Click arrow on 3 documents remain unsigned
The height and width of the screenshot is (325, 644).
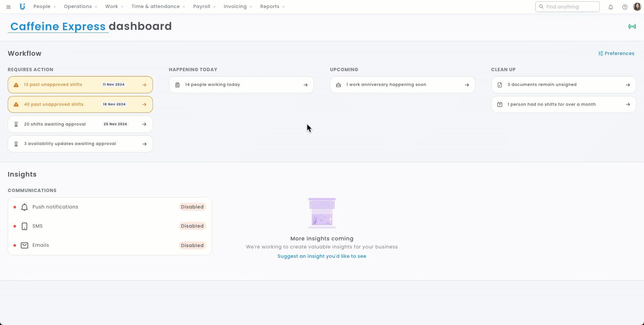point(628,85)
